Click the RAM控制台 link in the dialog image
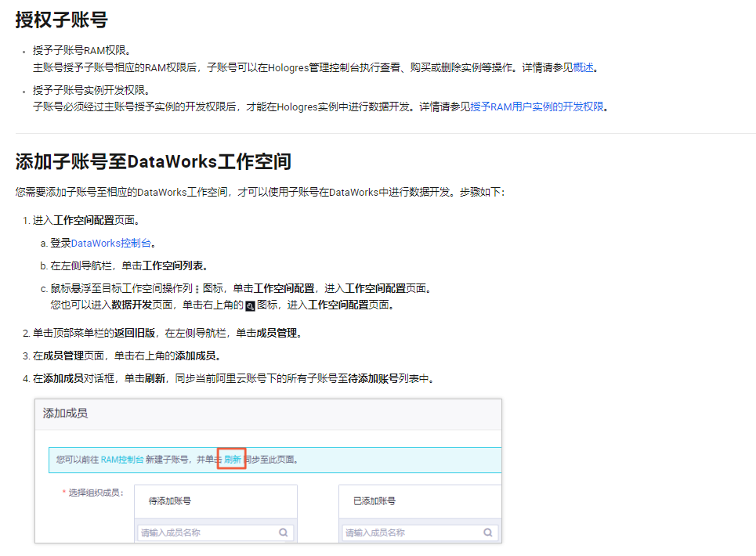This screenshot has width=756, height=556. click(122, 460)
